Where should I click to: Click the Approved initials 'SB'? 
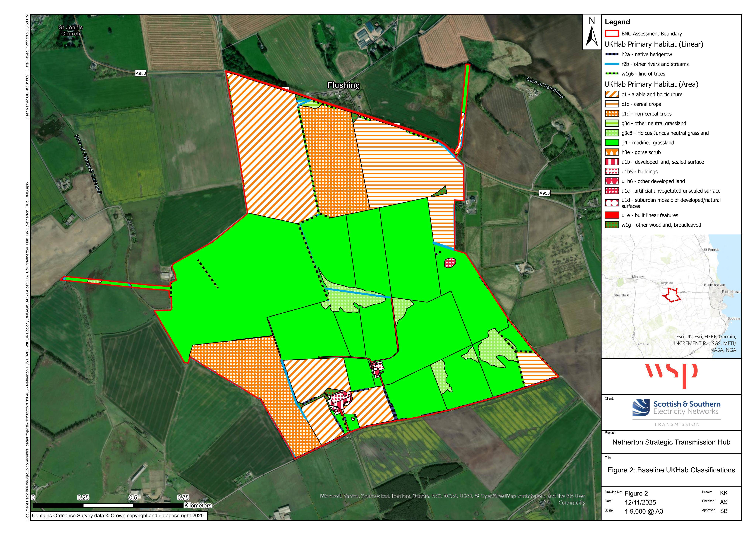(724, 511)
